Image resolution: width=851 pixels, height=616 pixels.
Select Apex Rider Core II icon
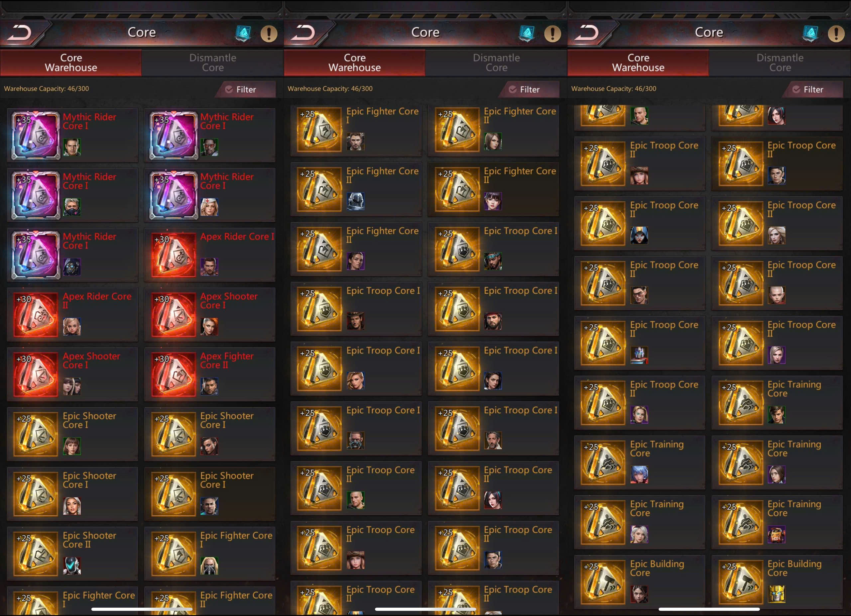(36, 315)
